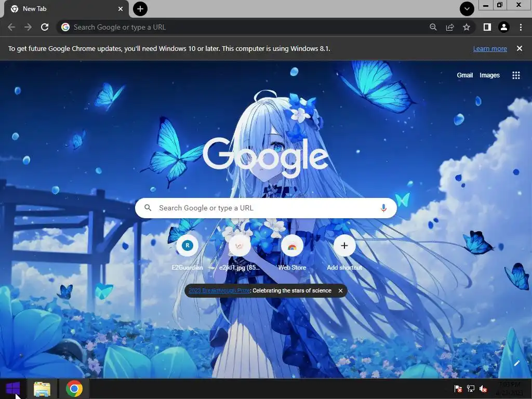Dismiss the Windows update infobar
532x399 pixels.
tap(520, 48)
